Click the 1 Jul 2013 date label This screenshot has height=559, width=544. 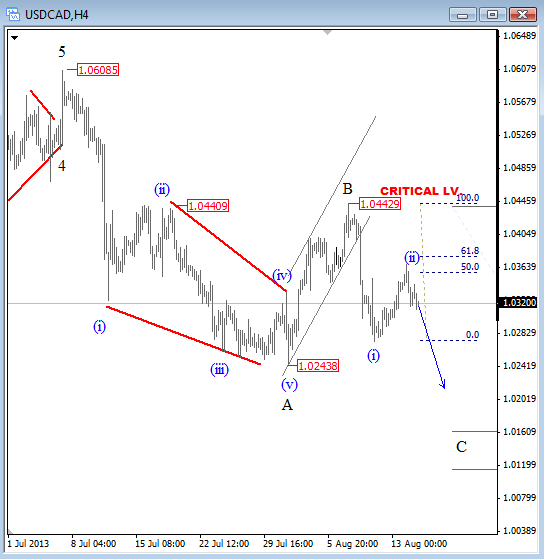pyautogui.click(x=28, y=544)
